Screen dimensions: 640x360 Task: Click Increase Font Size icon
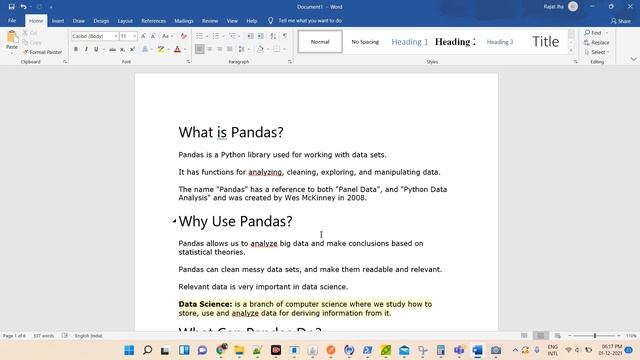(x=143, y=36)
